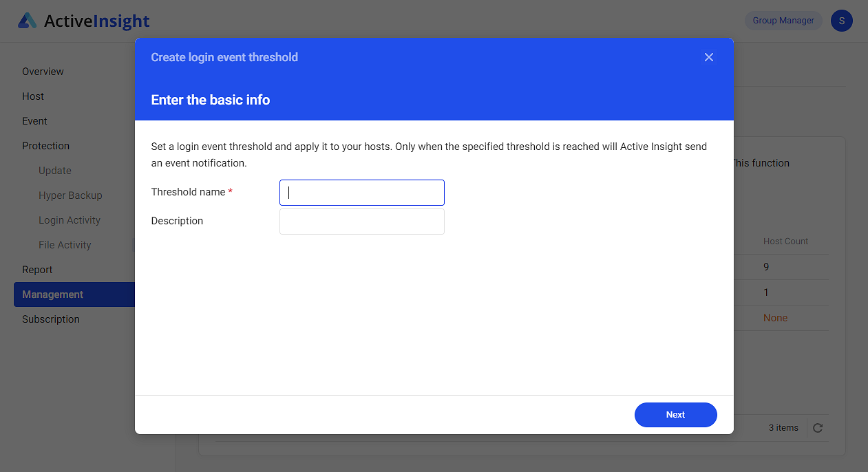868x472 pixels.
Task: Dismiss the Create login event threshold dialog
Action: coord(709,57)
